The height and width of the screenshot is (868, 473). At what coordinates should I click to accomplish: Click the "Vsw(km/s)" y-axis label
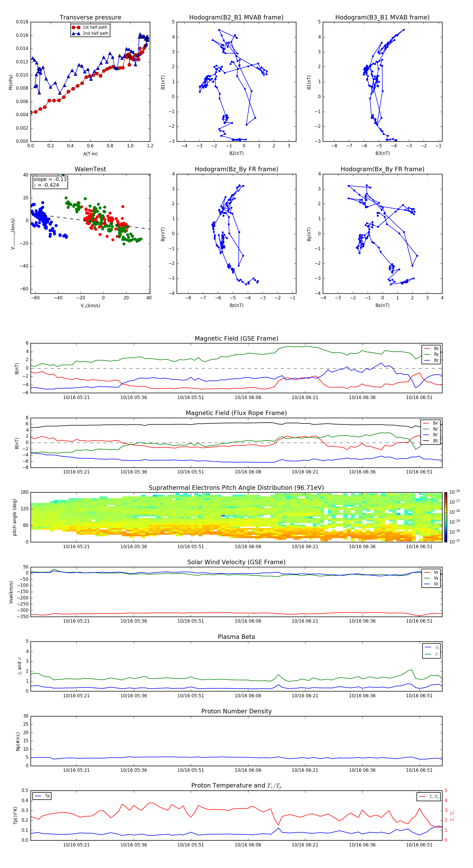point(11,592)
